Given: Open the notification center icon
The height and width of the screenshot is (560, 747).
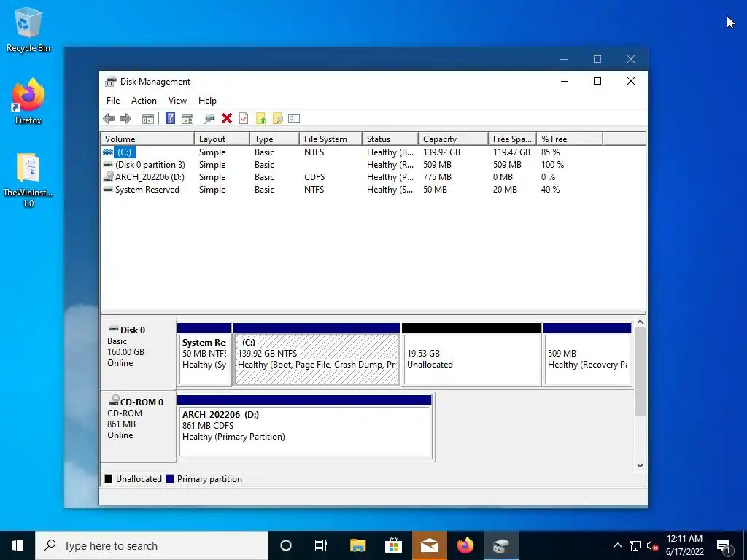Looking at the screenshot, I should [x=724, y=545].
